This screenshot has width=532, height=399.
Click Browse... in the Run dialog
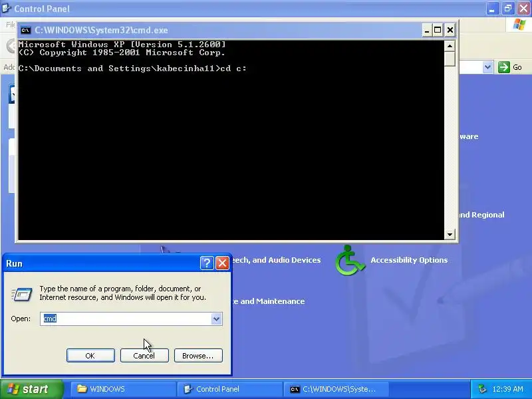(198, 356)
